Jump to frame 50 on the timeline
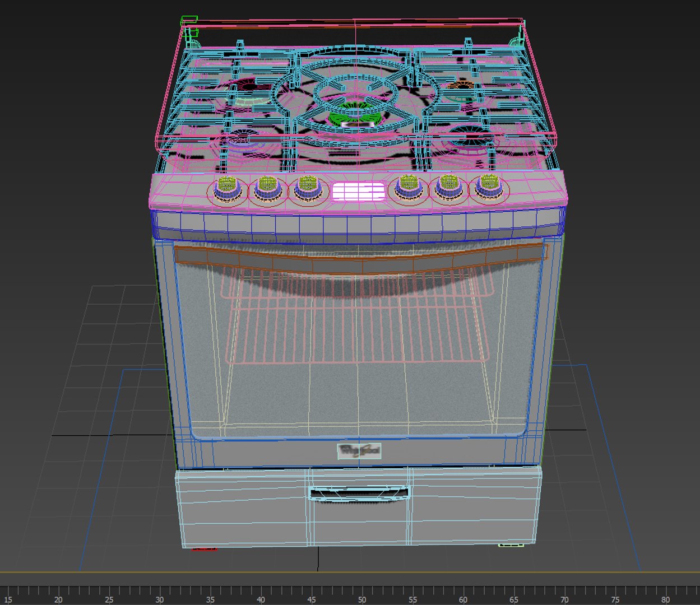Screen dimensions: 700x605 [x=362, y=599]
